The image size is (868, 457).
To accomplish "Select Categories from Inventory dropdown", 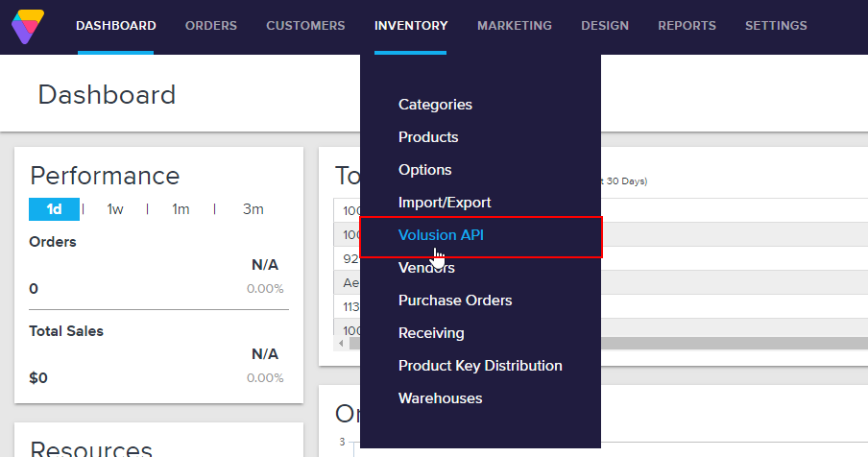I will (x=435, y=105).
